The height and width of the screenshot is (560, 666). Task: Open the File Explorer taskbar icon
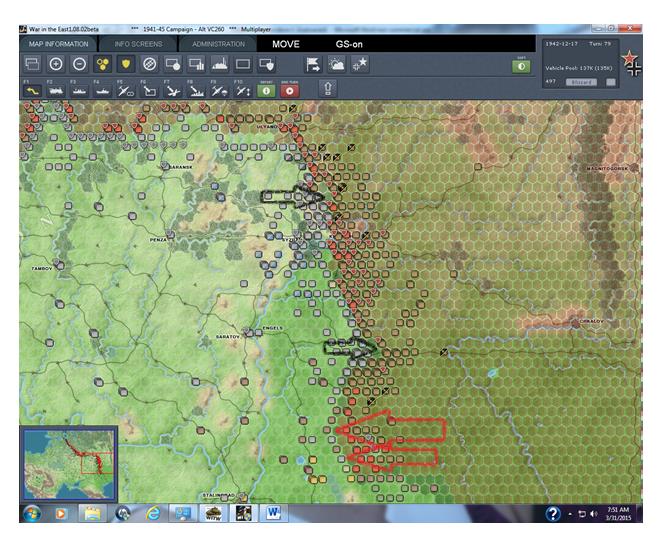point(92,514)
